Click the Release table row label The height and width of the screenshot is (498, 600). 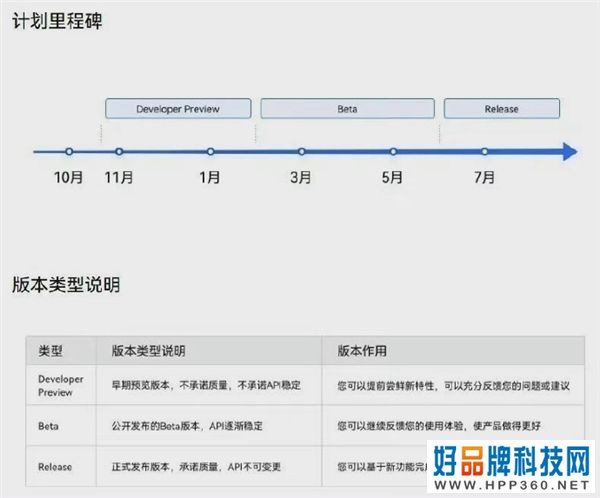tap(55, 467)
